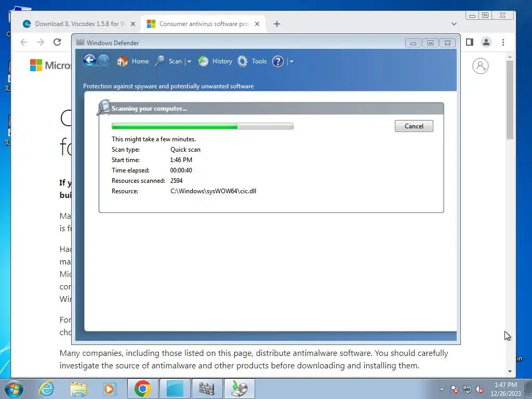Screen dimensions: 532x399
Task: Expand the Scan options dropdown arrow
Action: [189, 61]
